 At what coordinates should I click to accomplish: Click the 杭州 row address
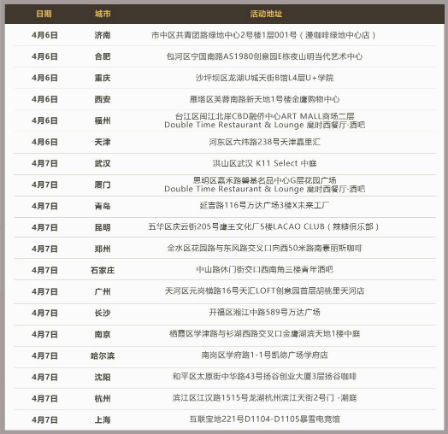[x=265, y=398]
